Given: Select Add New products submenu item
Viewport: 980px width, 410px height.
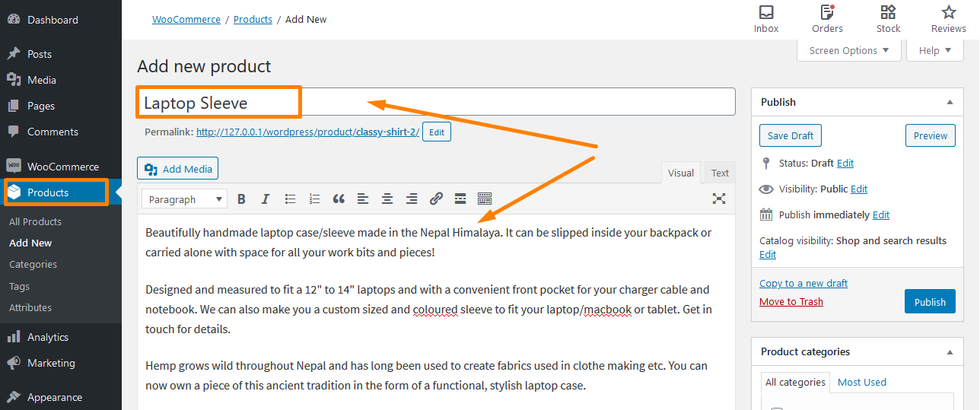Looking at the screenshot, I should coord(30,243).
